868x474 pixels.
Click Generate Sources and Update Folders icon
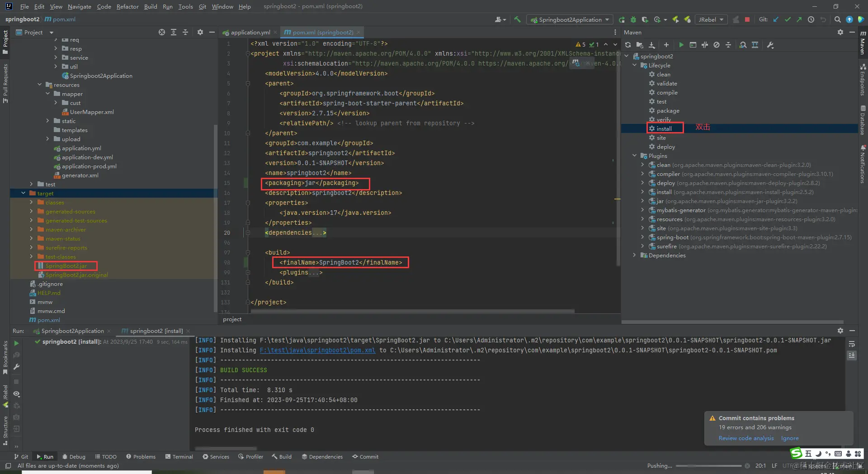[x=640, y=45]
